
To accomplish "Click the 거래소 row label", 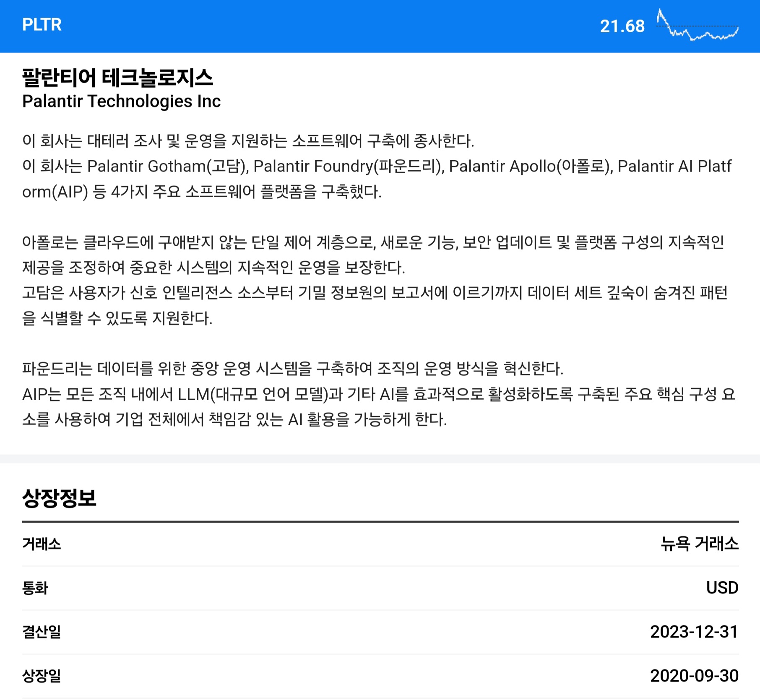I will (x=42, y=544).
